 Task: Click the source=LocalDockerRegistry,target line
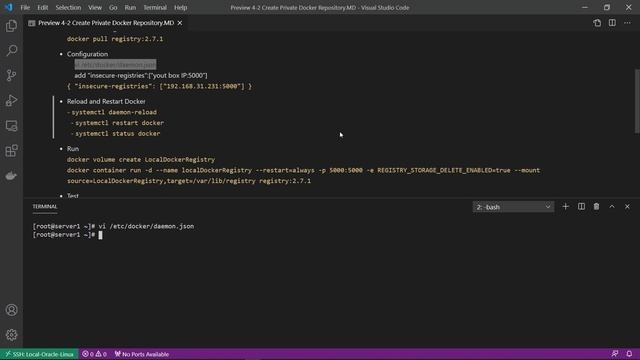(189, 181)
